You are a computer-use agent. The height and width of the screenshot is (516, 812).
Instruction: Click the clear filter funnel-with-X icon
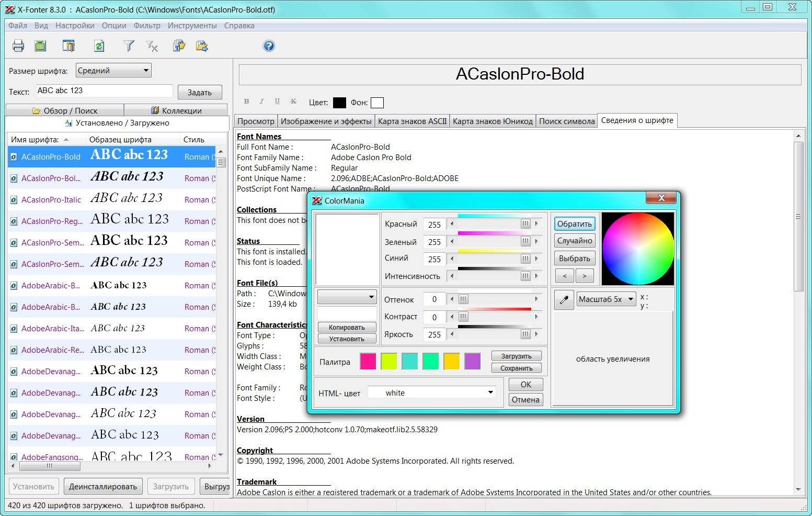(152, 46)
